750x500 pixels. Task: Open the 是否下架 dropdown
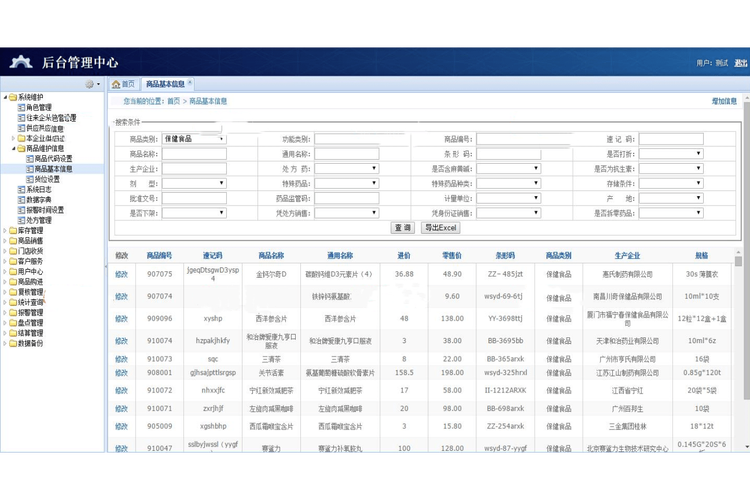[x=194, y=213]
